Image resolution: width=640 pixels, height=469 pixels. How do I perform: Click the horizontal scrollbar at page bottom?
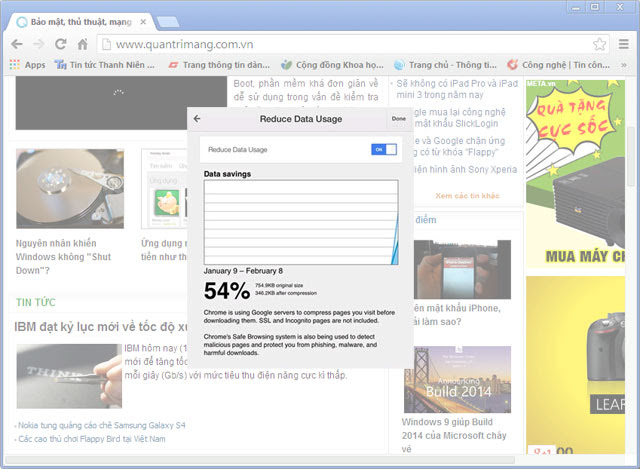[x=260, y=460]
